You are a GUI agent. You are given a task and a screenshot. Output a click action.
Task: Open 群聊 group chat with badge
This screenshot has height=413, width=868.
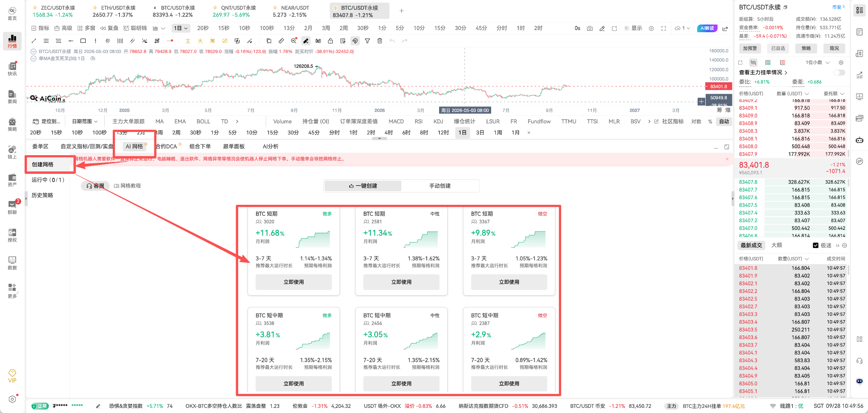pos(12,207)
